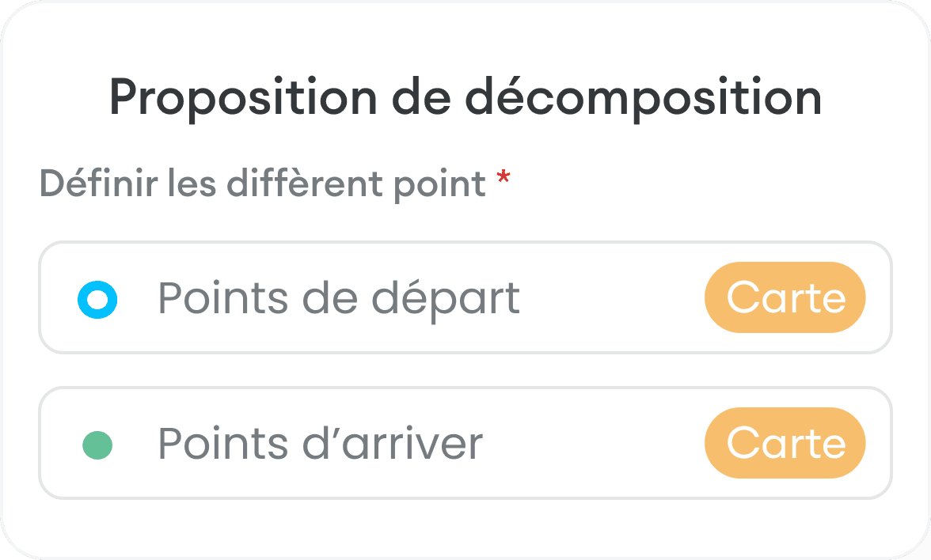Select the Points d'arriver placeholder text

click(320, 444)
